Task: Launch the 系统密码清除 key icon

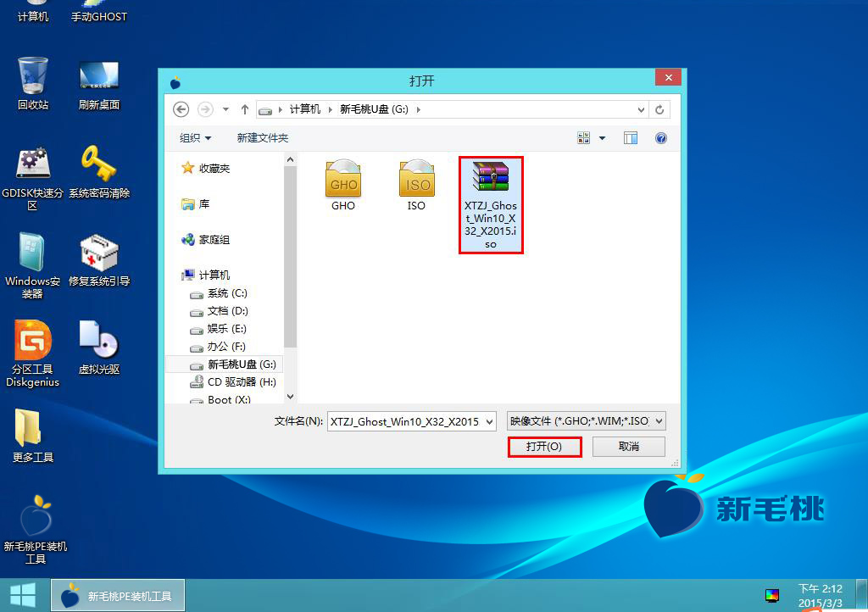Action: coord(98,171)
